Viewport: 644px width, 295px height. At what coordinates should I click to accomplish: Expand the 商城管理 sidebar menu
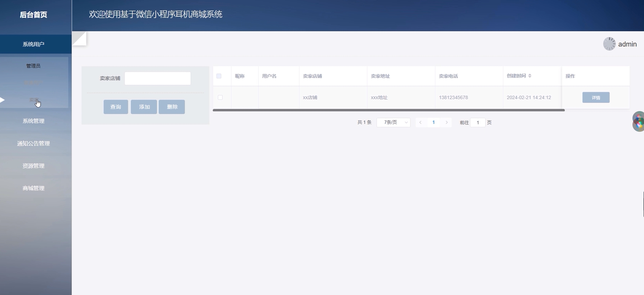click(x=34, y=188)
